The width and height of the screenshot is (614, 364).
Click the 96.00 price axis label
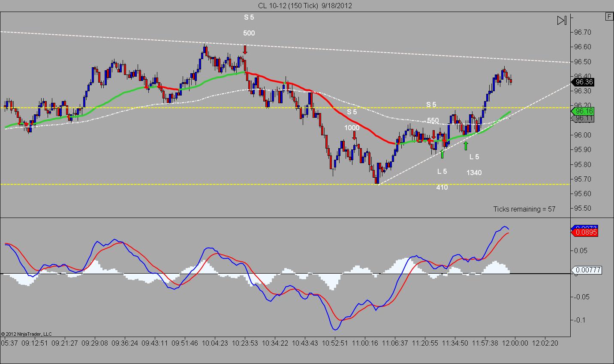[x=582, y=135]
